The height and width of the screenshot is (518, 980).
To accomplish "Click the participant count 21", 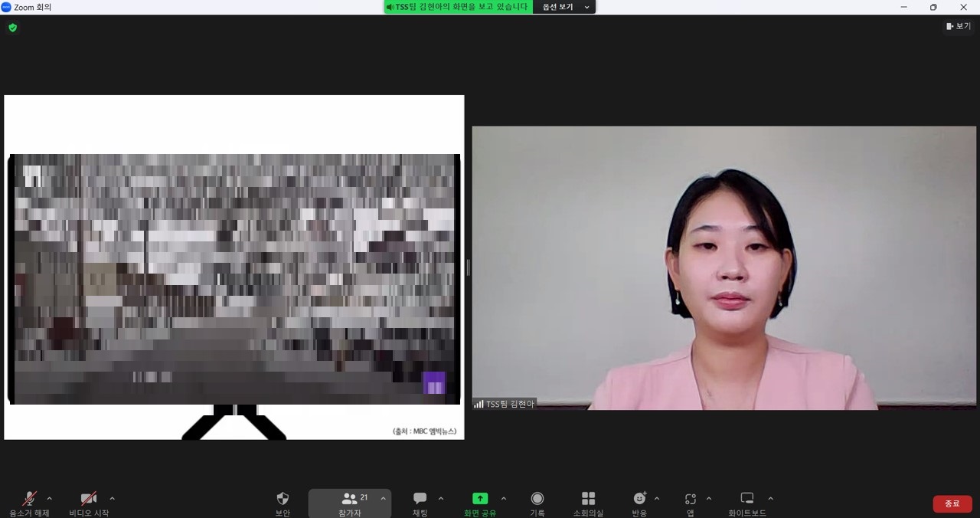I will point(364,497).
